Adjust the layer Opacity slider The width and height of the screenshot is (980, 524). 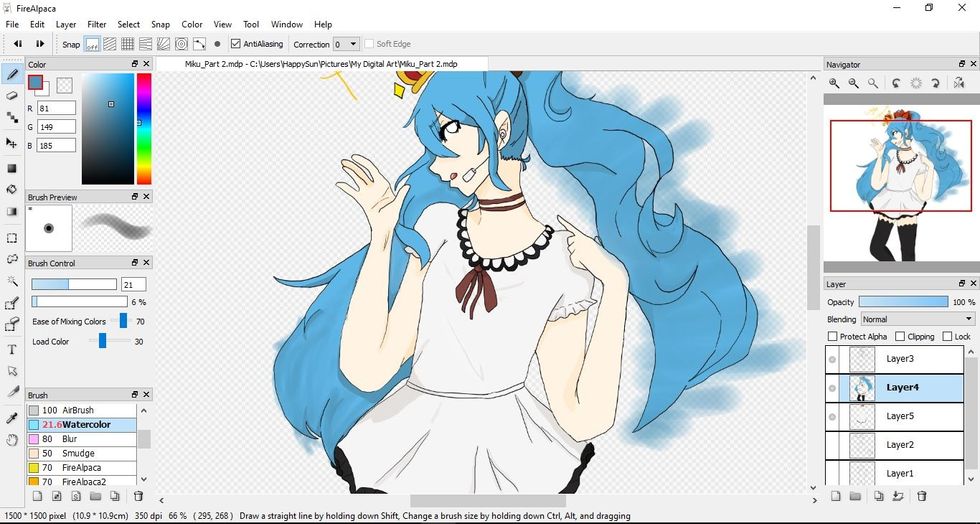click(903, 302)
